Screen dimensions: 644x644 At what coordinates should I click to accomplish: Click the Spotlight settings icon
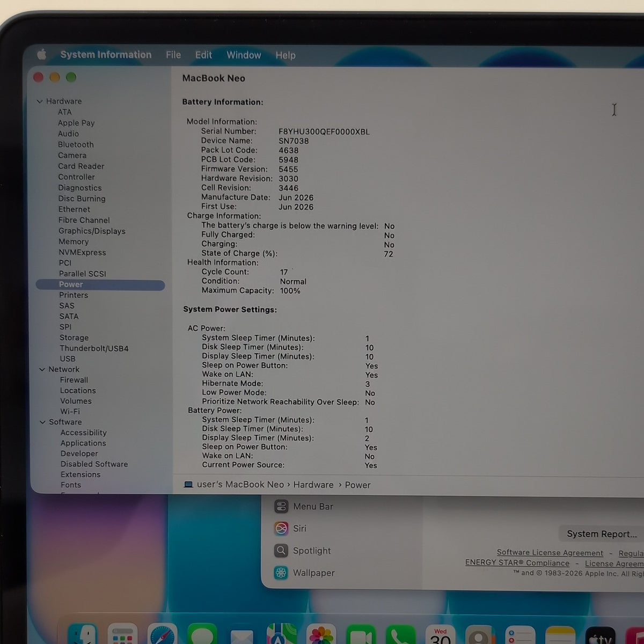coord(281,551)
